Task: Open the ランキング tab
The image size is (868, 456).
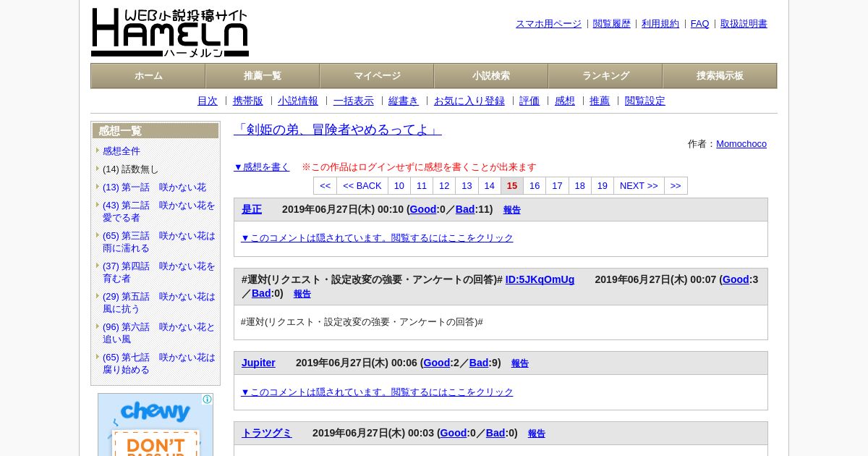Action: coord(605,76)
